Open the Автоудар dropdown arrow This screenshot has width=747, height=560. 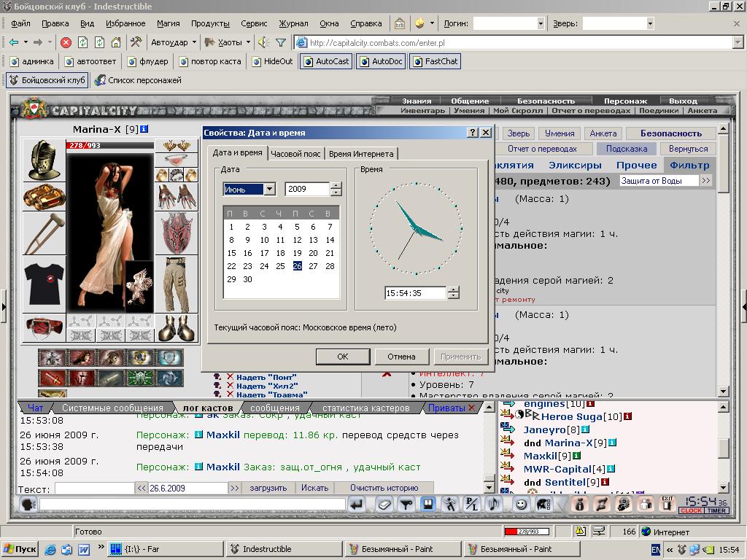(194, 42)
